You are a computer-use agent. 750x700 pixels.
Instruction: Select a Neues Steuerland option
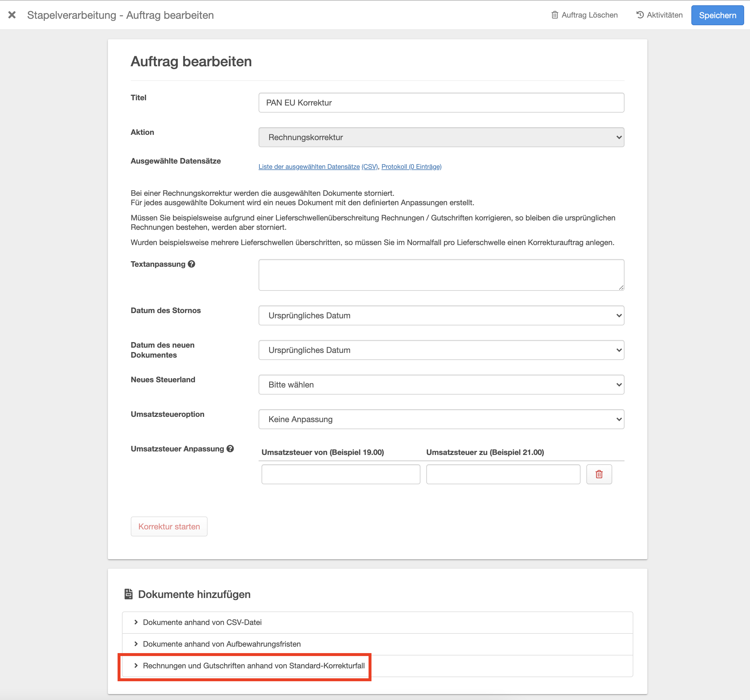441,385
